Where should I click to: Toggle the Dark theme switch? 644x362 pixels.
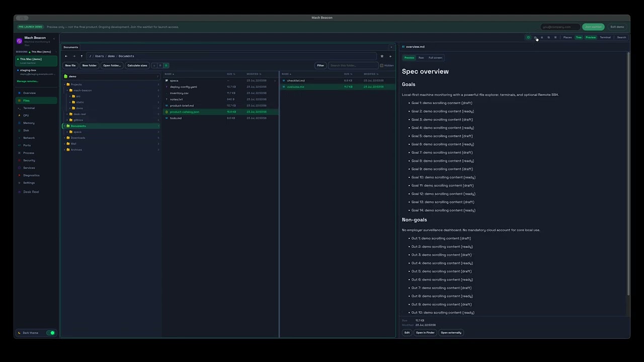coord(50,333)
